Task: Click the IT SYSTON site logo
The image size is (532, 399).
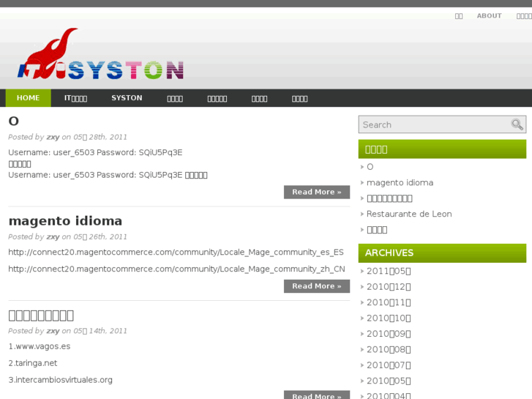Action: pyautogui.click(x=101, y=54)
